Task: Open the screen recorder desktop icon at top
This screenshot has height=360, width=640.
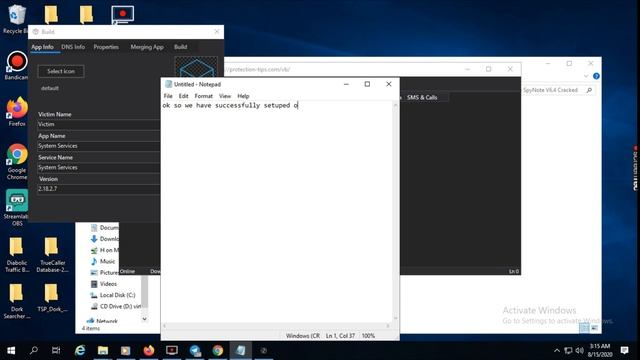Action: click(x=122, y=15)
